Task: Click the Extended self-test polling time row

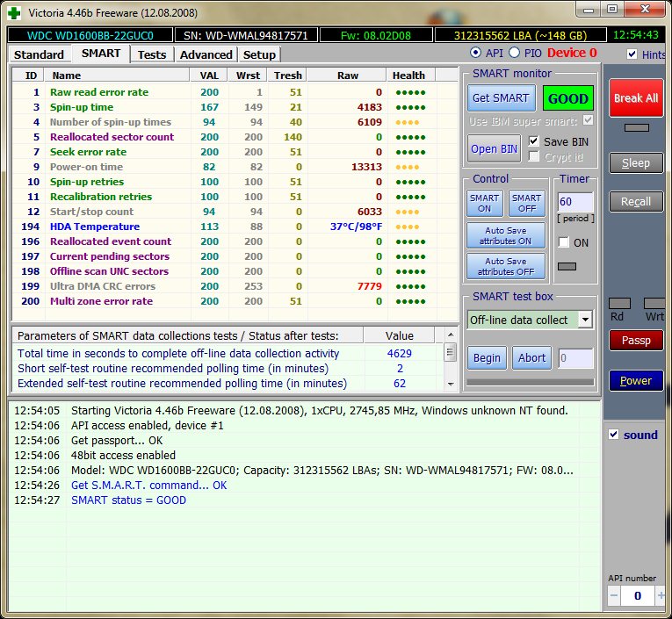Action: (228, 383)
